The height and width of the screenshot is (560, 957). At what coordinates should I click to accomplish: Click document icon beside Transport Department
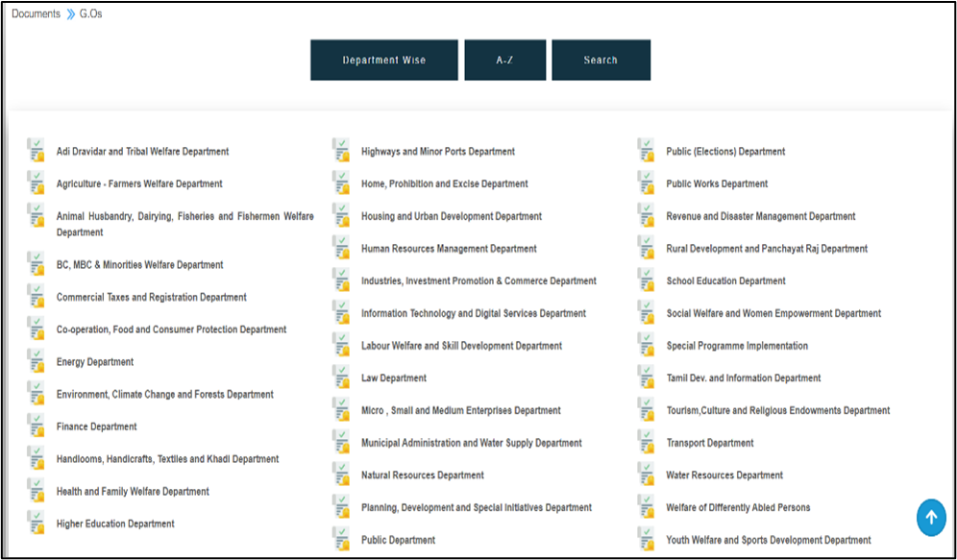click(x=647, y=441)
